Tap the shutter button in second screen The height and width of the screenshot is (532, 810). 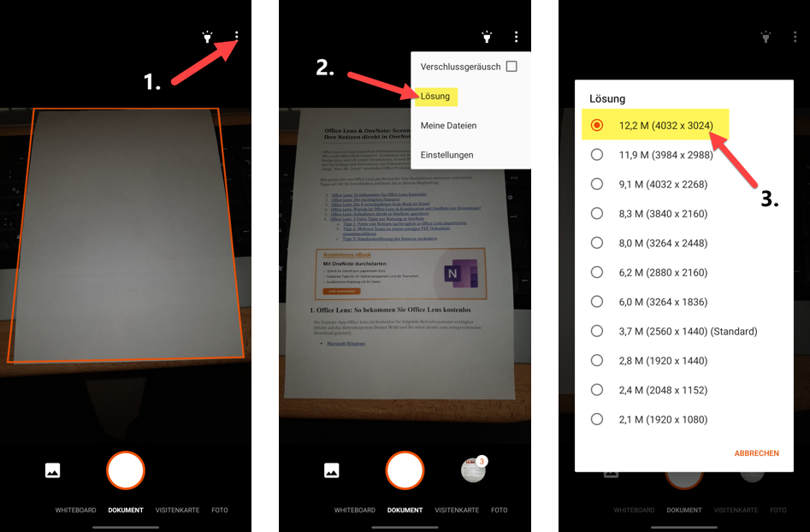tap(405, 470)
